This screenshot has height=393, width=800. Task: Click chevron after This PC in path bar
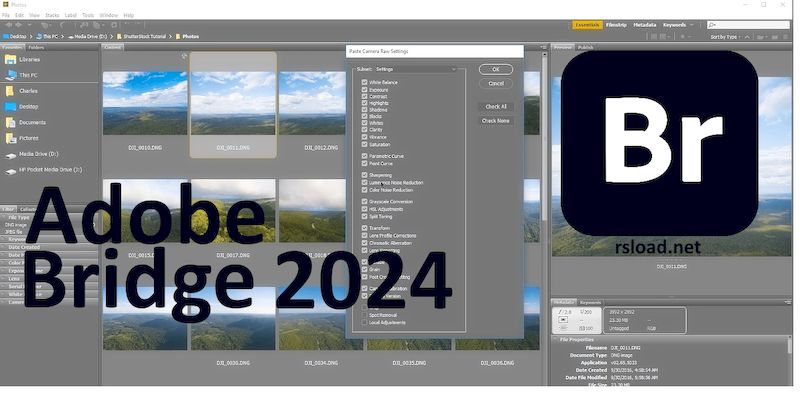click(63, 37)
